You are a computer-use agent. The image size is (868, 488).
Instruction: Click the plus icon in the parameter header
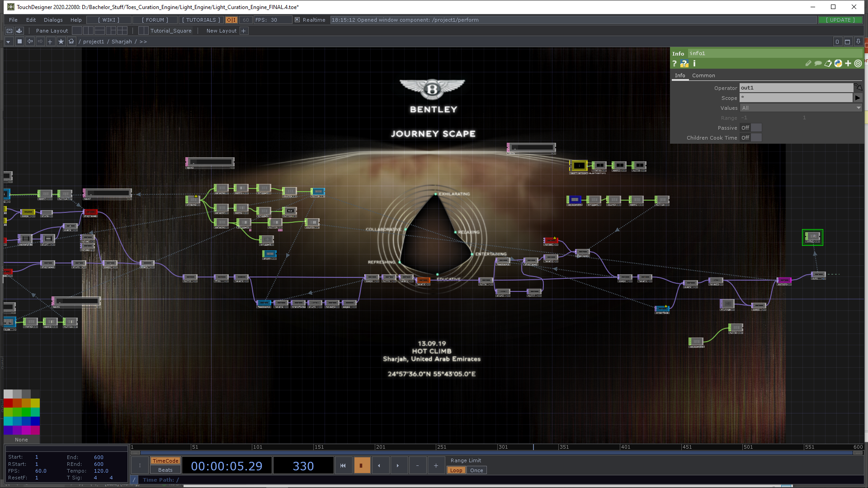pos(848,64)
